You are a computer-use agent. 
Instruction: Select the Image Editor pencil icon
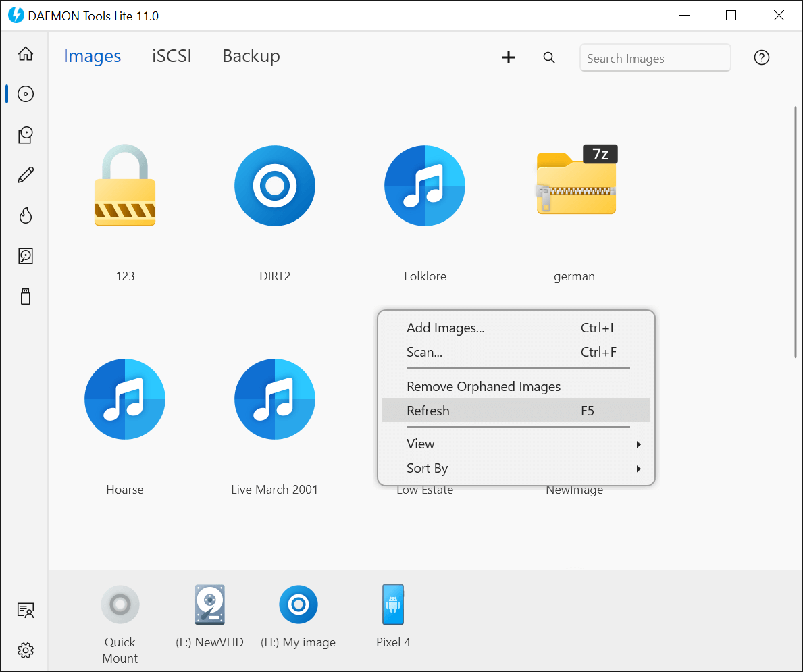click(x=25, y=175)
